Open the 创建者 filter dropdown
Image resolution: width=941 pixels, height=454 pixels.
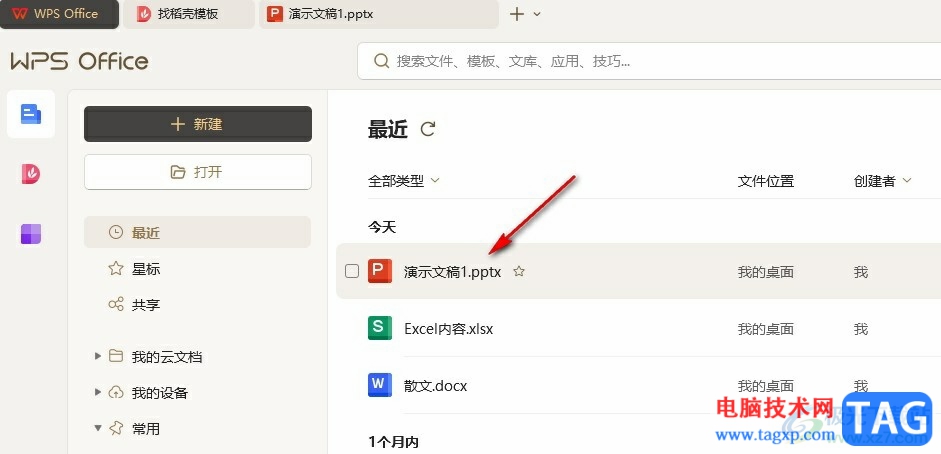point(883,181)
